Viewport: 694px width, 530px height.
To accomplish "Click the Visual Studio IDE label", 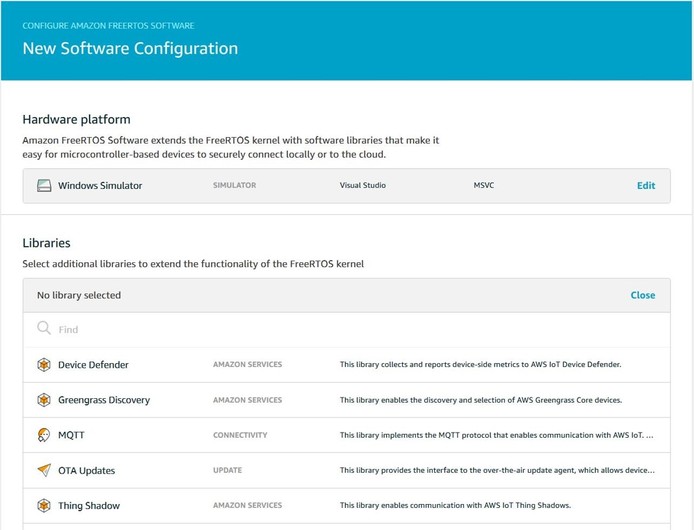I will click(363, 186).
